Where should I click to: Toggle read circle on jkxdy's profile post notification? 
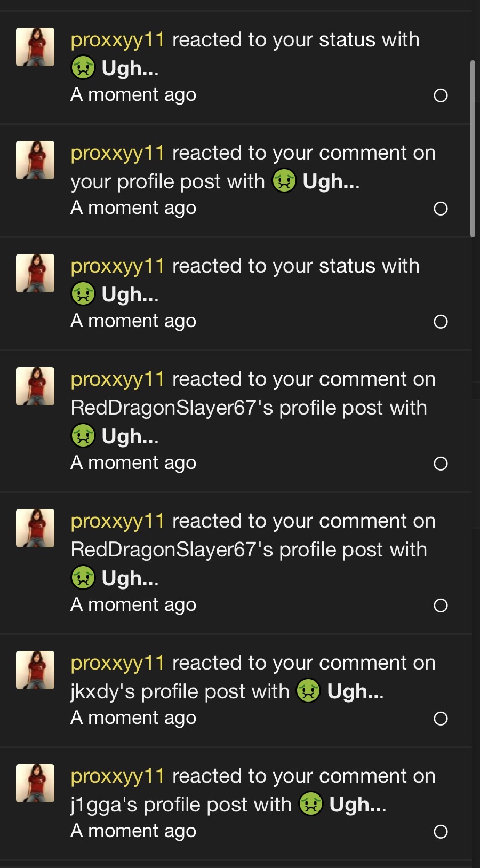click(x=441, y=719)
